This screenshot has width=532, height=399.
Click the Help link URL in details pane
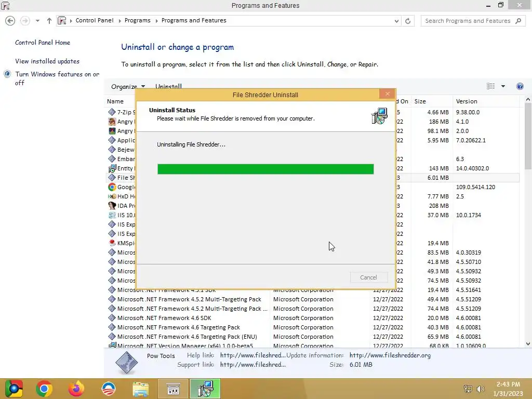[x=253, y=355]
